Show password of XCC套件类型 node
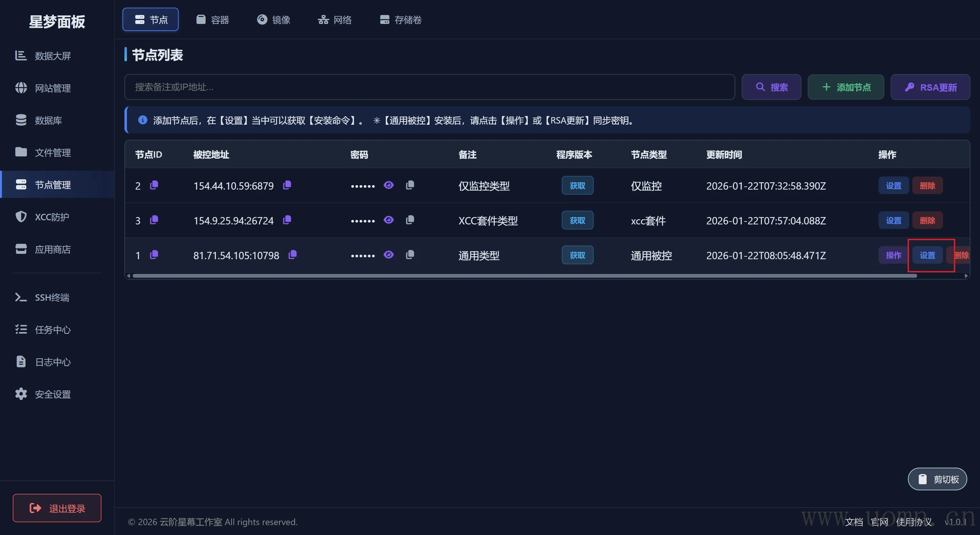Viewport: 980px width, 535px height. pyautogui.click(x=389, y=220)
